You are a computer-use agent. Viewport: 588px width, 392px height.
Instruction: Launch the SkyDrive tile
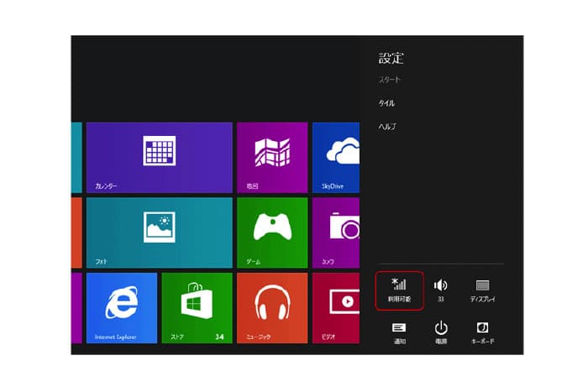336,158
